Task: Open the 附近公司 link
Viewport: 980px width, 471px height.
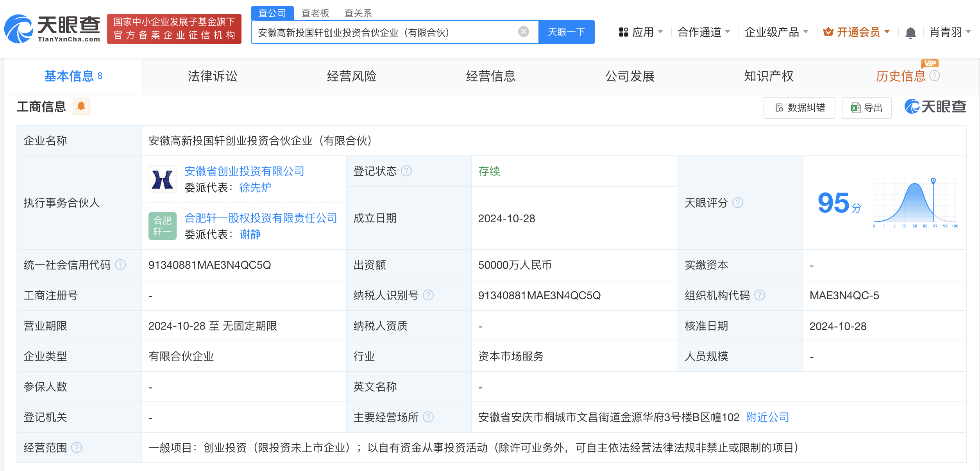Action: pos(767,417)
